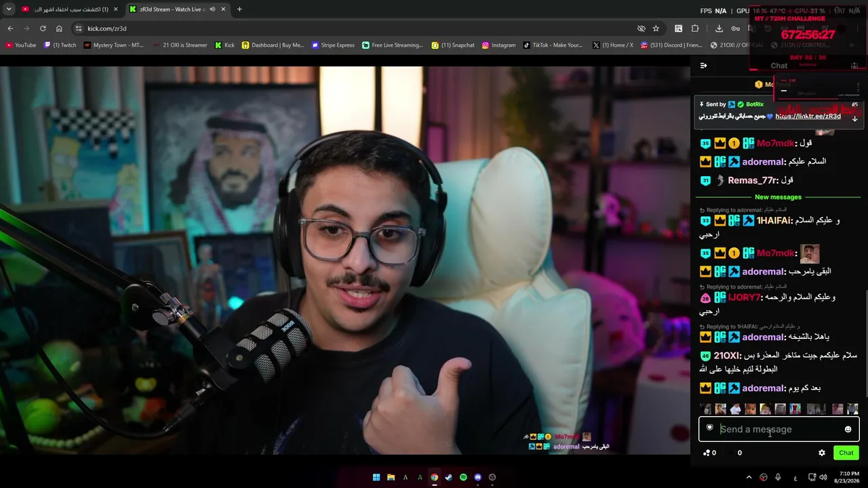
Task: Go back to the previous page
Action: click(x=10, y=28)
